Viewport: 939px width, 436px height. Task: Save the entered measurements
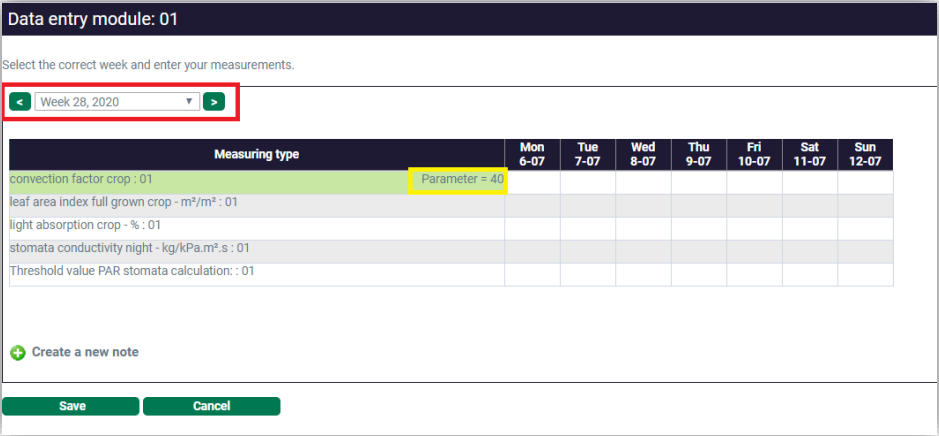point(71,406)
